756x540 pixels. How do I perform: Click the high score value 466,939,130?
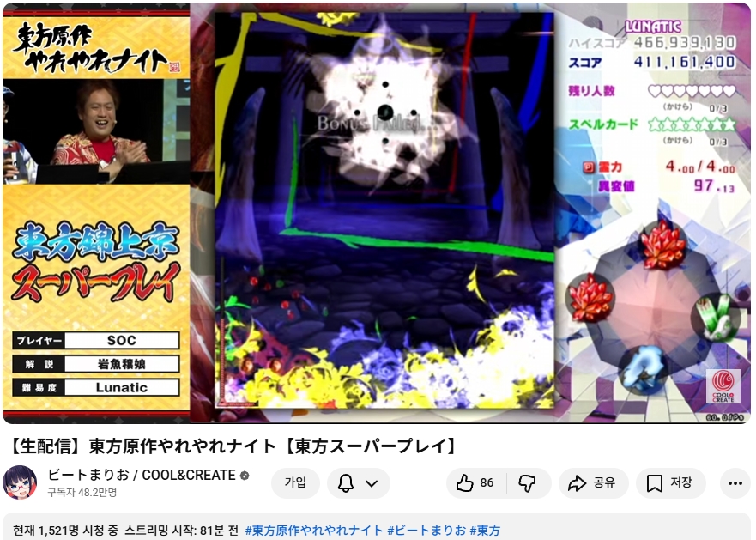(x=685, y=42)
